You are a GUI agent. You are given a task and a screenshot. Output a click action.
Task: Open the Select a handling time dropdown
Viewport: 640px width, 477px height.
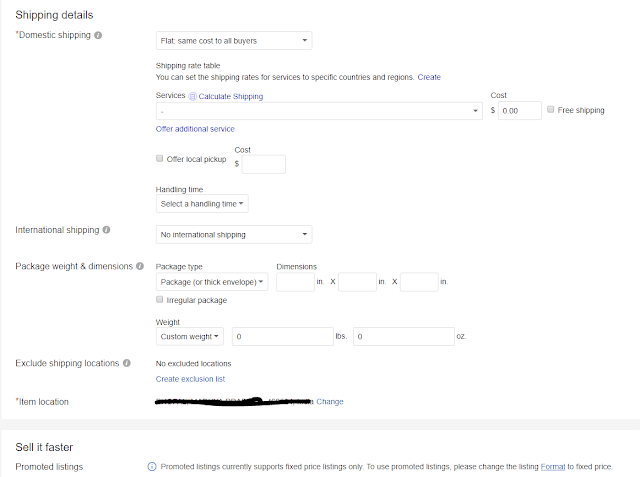coord(202,204)
